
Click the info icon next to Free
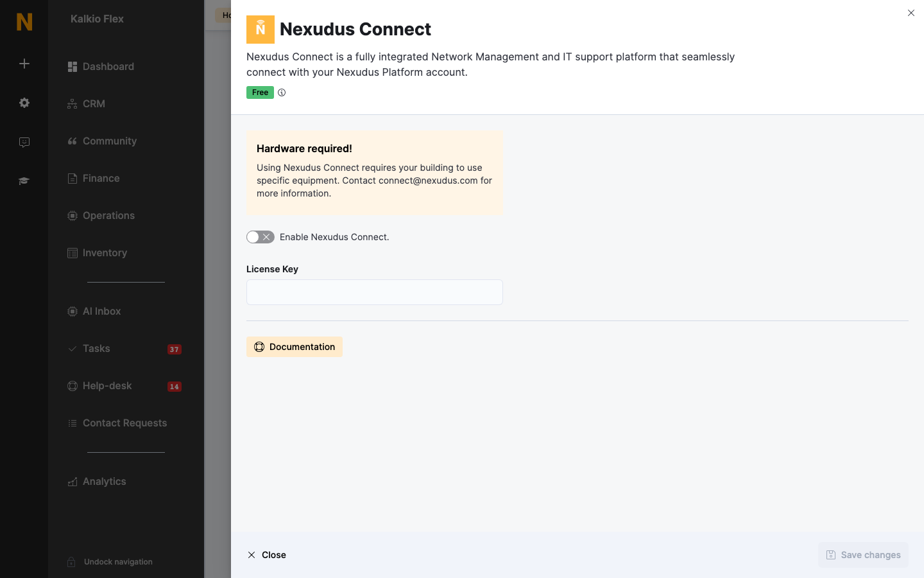pos(282,92)
